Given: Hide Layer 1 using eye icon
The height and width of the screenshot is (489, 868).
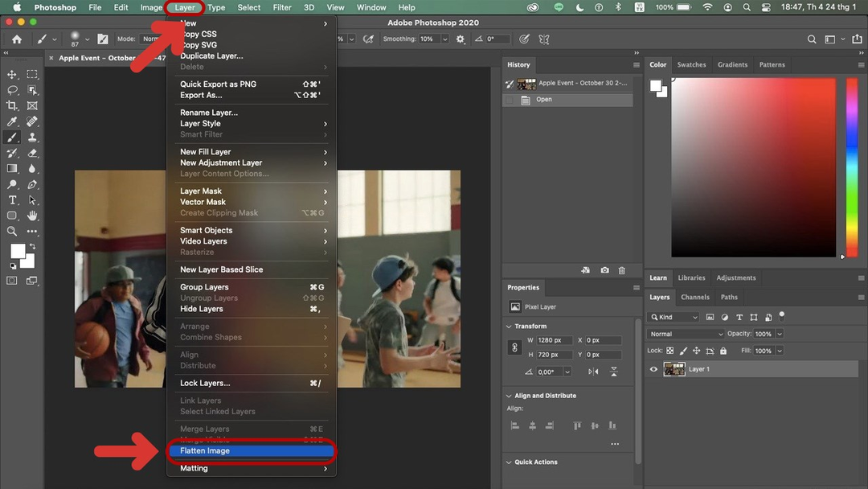Looking at the screenshot, I should click(653, 369).
